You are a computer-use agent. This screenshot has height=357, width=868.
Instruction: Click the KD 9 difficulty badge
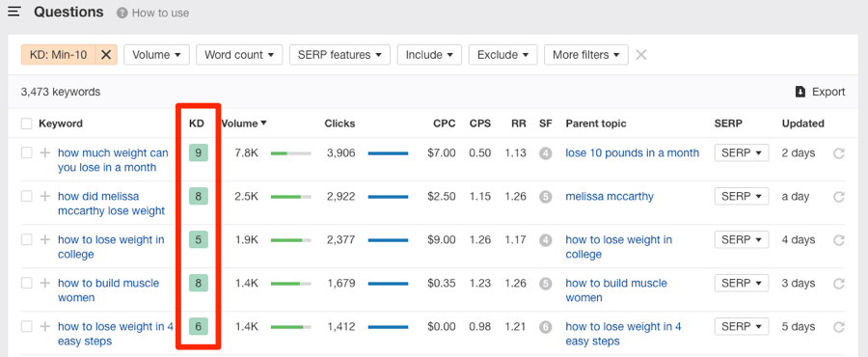(x=198, y=152)
